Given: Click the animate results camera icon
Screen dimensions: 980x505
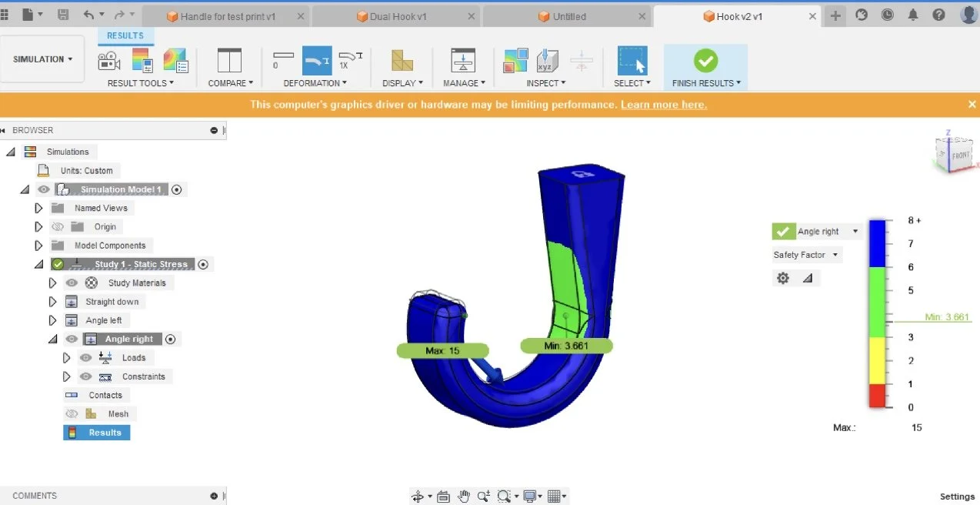Looking at the screenshot, I should (109, 61).
